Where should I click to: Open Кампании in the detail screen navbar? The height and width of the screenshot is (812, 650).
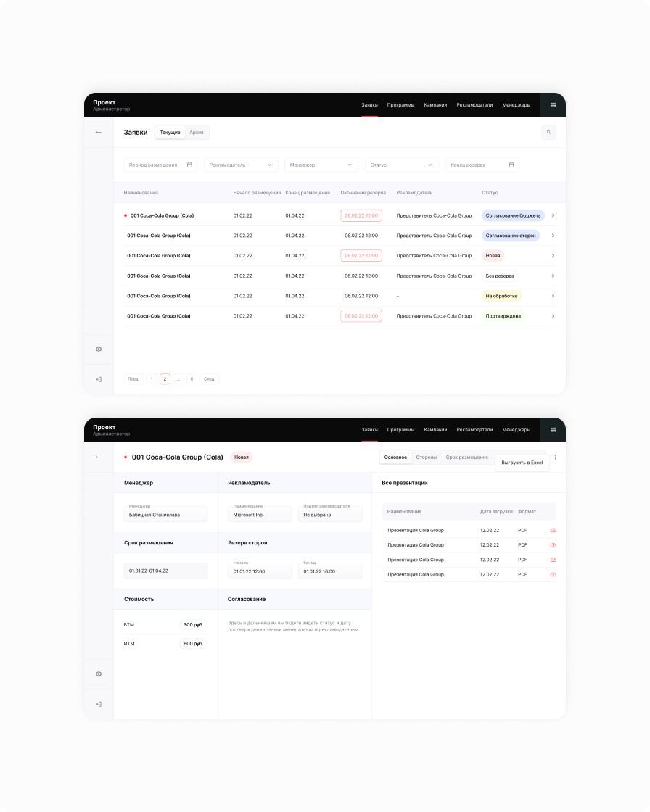click(x=435, y=430)
